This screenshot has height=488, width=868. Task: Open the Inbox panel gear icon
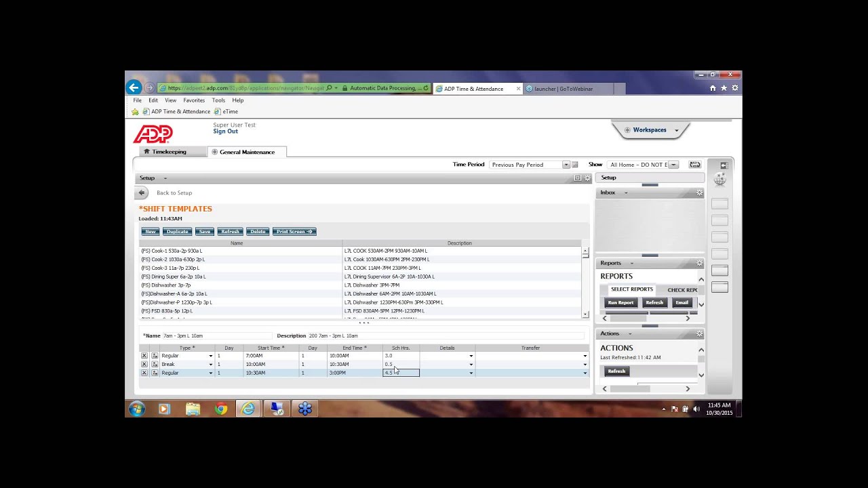pyautogui.click(x=699, y=193)
